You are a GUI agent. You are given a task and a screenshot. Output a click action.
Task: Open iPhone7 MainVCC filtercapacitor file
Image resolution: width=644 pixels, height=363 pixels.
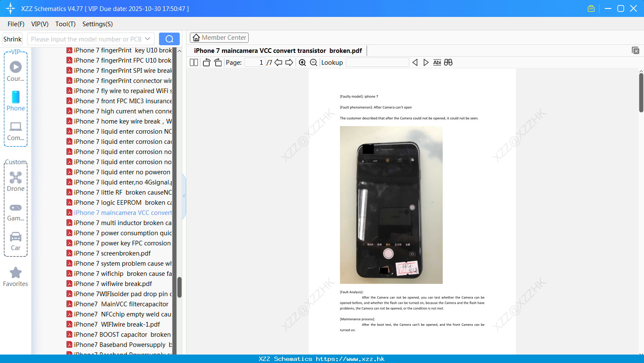click(118, 304)
